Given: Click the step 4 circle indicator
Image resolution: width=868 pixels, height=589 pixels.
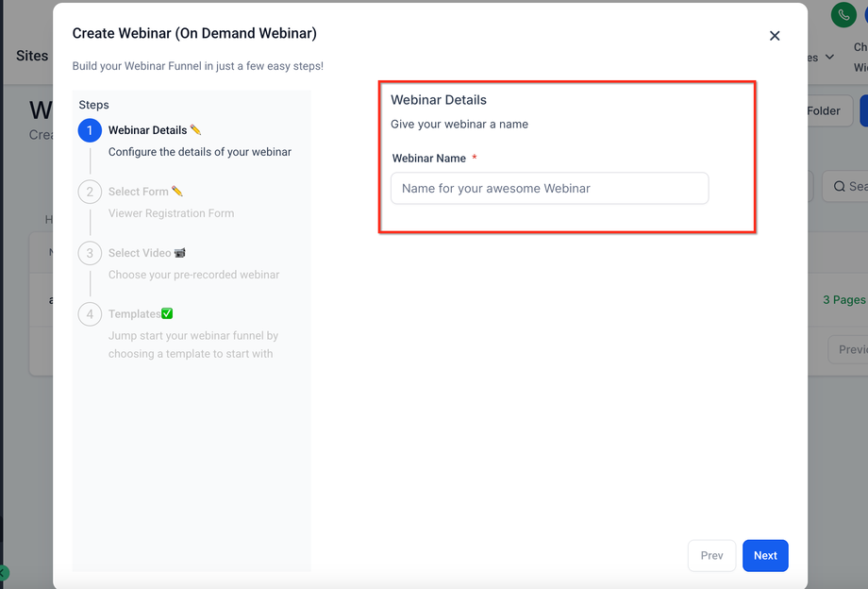Looking at the screenshot, I should click(x=90, y=314).
